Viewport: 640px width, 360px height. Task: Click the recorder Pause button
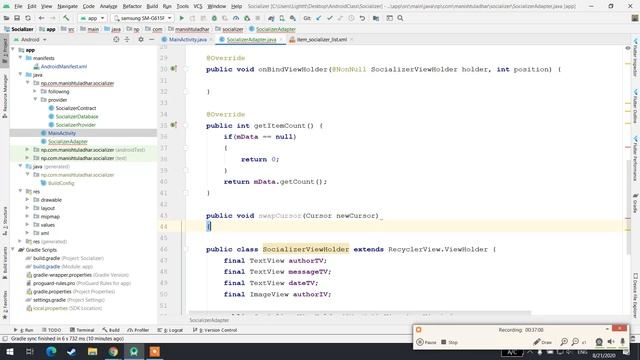coord(426,342)
